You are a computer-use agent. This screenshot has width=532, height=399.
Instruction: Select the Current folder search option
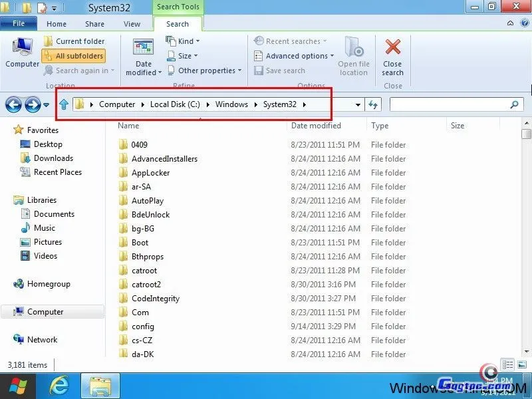pos(73,41)
